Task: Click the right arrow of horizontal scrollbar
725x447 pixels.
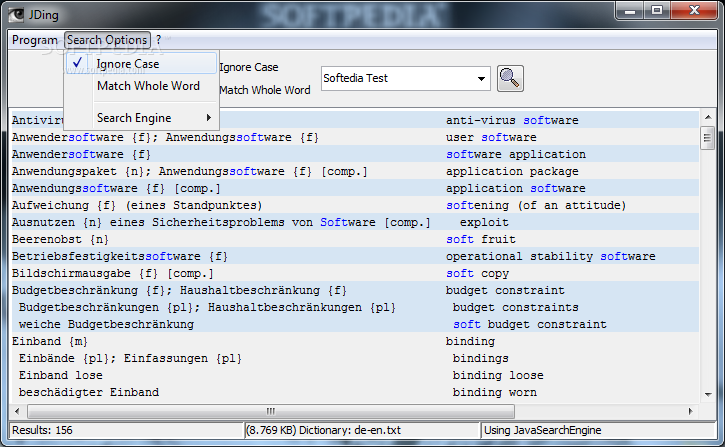Action: pos(690,411)
